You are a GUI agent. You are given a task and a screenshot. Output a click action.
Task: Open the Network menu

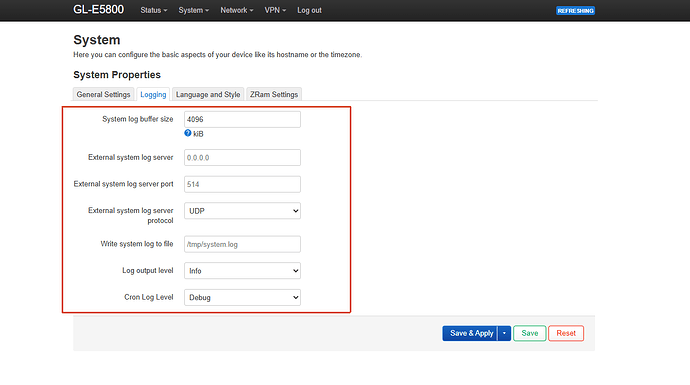pyautogui.click(x=236, y=10)
